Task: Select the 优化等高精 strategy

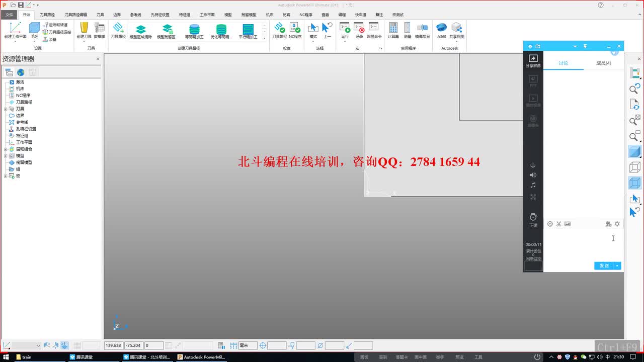Action: pos(221,31)
